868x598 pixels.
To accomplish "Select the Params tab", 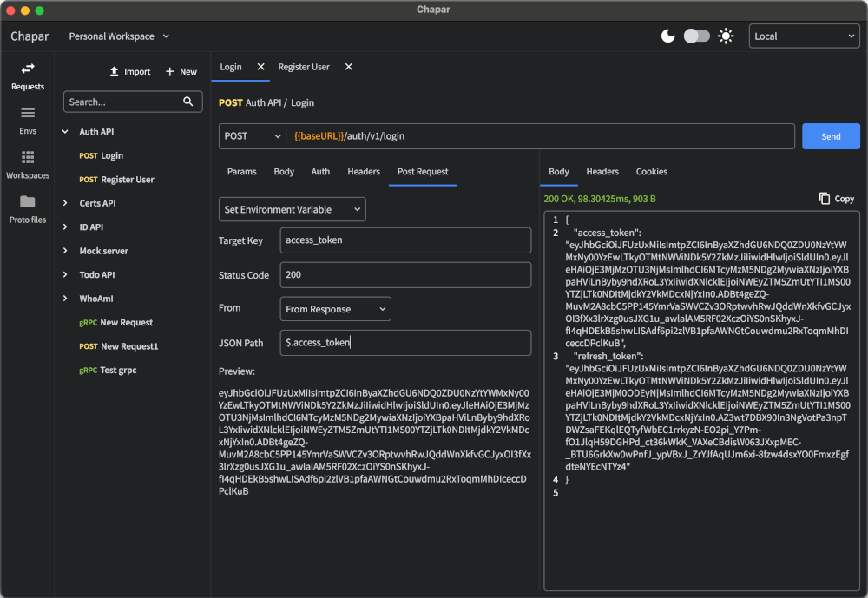I will coord(242,172).
